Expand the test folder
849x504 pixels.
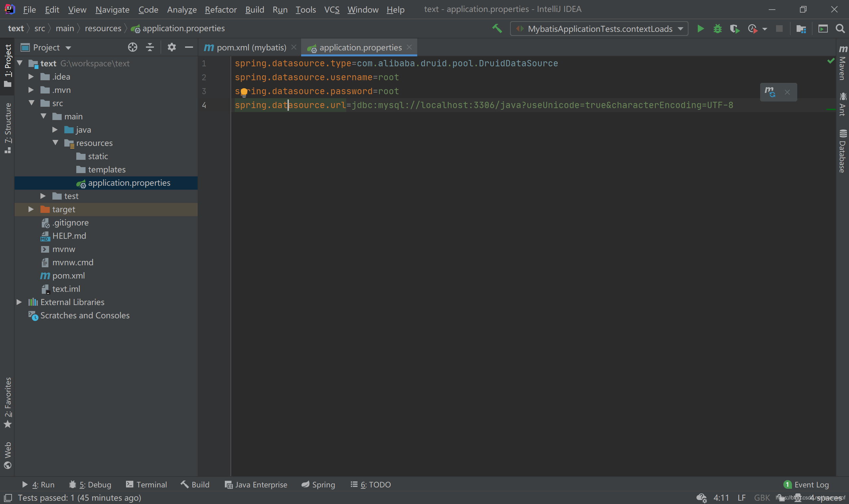[x=43, y=196]
